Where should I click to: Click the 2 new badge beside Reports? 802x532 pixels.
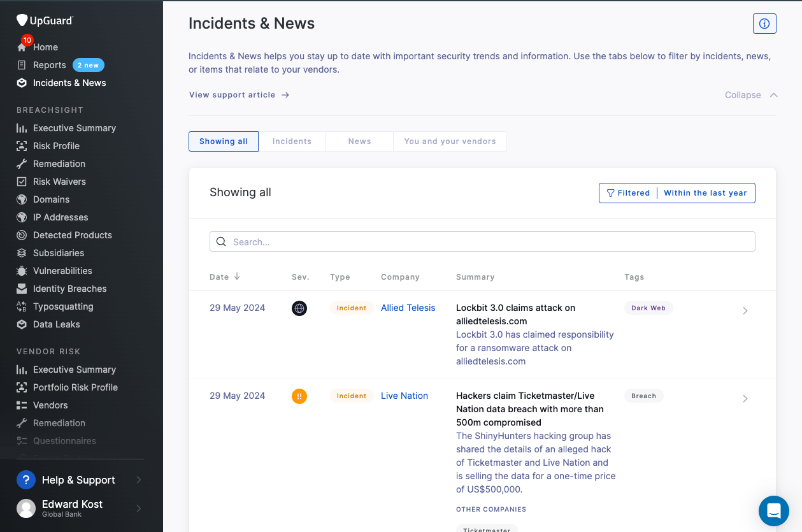tap(88, 65)
